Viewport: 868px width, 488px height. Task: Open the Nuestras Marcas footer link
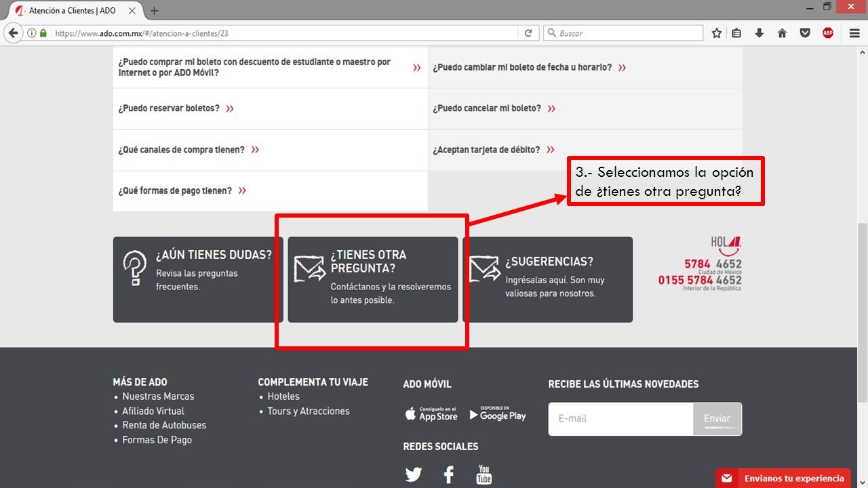[x=158, y=396]
